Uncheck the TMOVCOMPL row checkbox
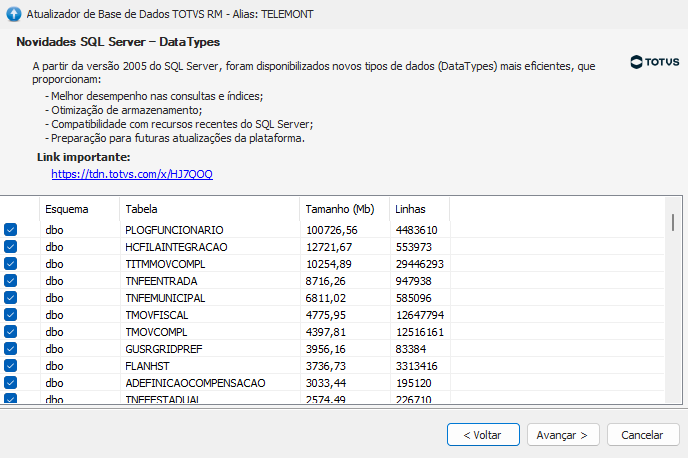Viewport: 688px width, 458px height. click(x=11, y=332)
